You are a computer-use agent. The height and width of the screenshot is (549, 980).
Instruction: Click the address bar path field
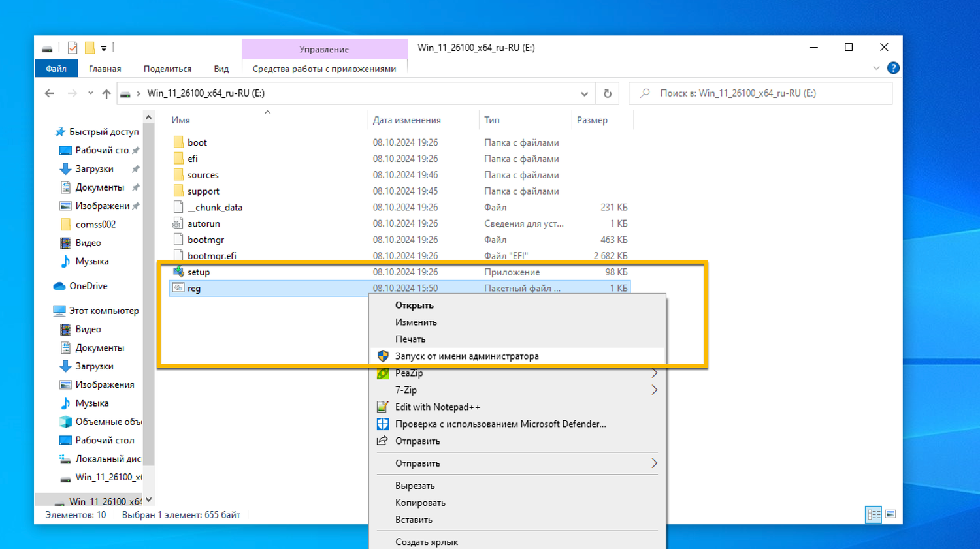point(355,93)
